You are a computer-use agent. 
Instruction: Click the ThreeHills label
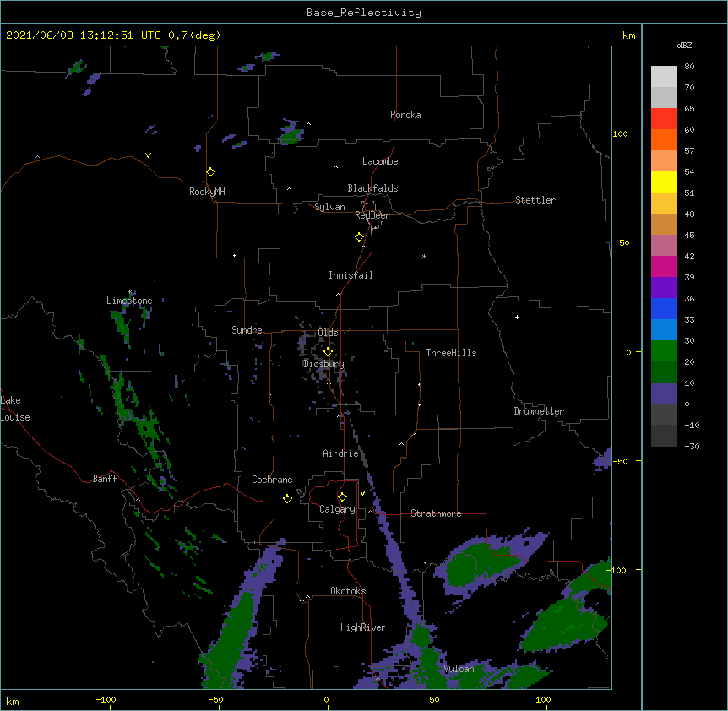[451, 353]
